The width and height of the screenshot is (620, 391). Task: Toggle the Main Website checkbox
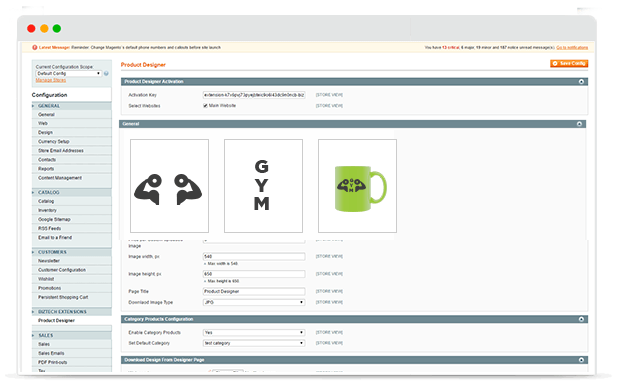[205, 106]
